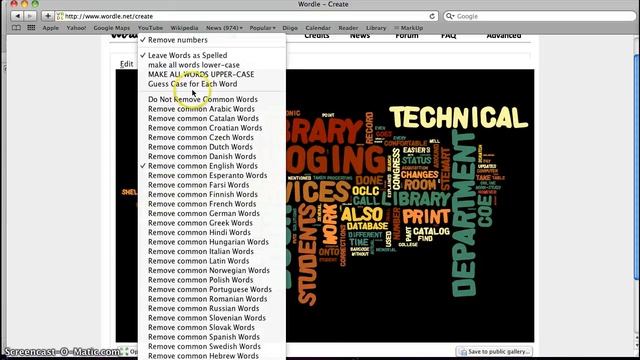Choose Remove common Czech Words
Image resolution: width=640 pixels, height=360 pixels.
point(212,137)
